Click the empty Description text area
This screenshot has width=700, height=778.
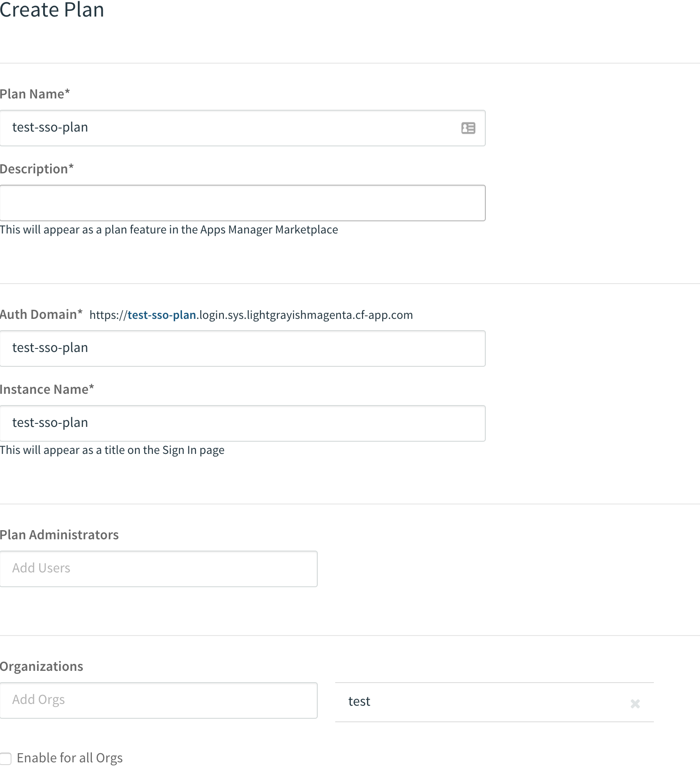click(x=242, y=202)
